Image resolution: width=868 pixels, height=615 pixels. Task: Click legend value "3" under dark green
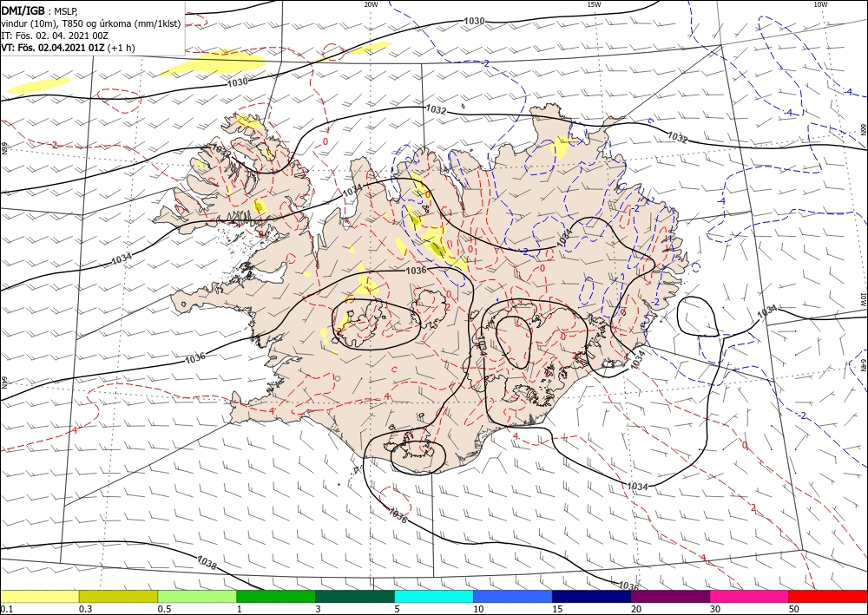click(319, 609)
